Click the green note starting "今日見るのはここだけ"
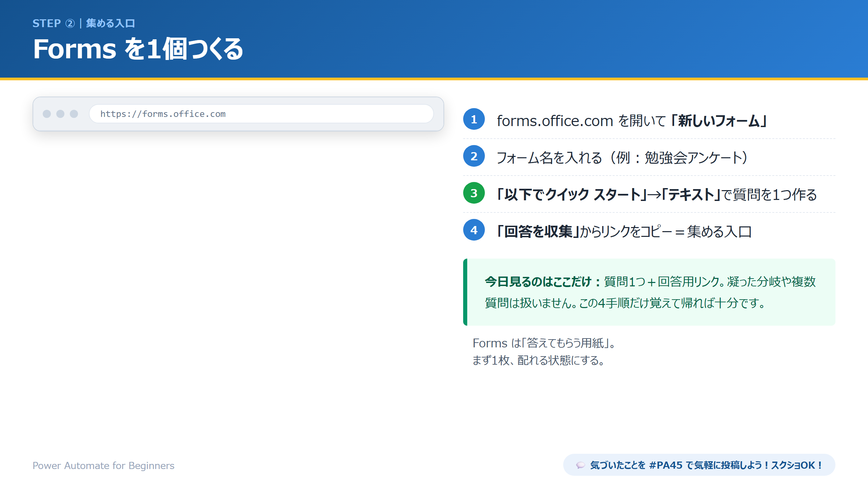Viewport: 868px width, 488px height. pos(649,292)
